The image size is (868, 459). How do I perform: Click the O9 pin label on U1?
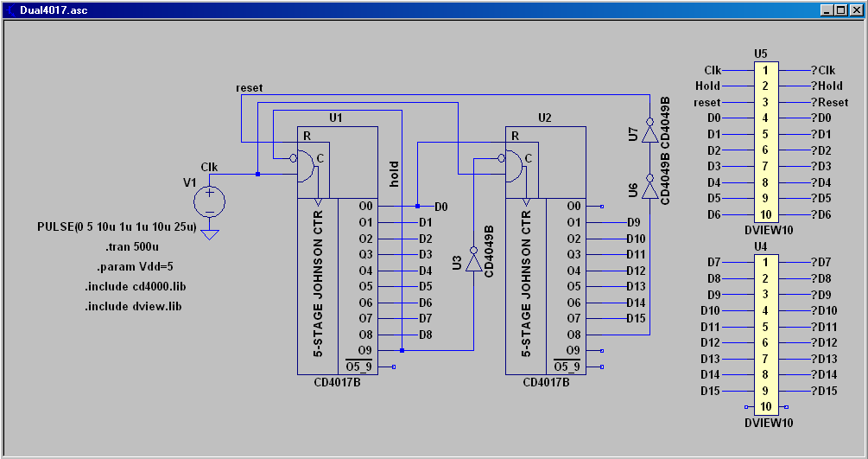click(x=365, y=350)
